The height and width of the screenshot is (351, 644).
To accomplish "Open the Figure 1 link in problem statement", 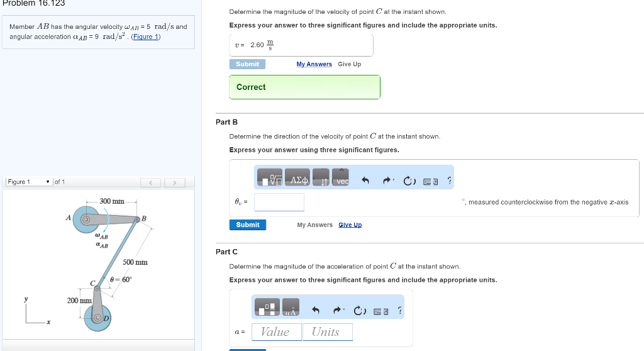I will click(x=148, y=36).
